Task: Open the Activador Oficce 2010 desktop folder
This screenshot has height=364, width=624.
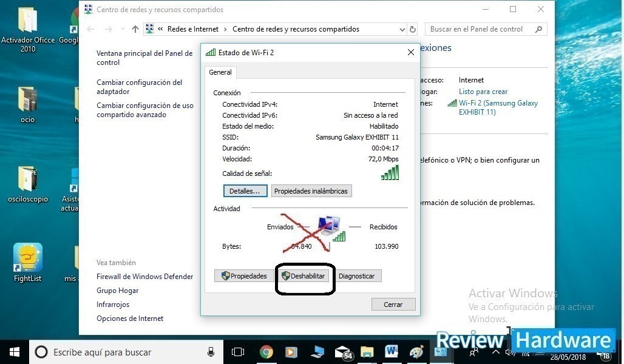Action: click(28, 30)
